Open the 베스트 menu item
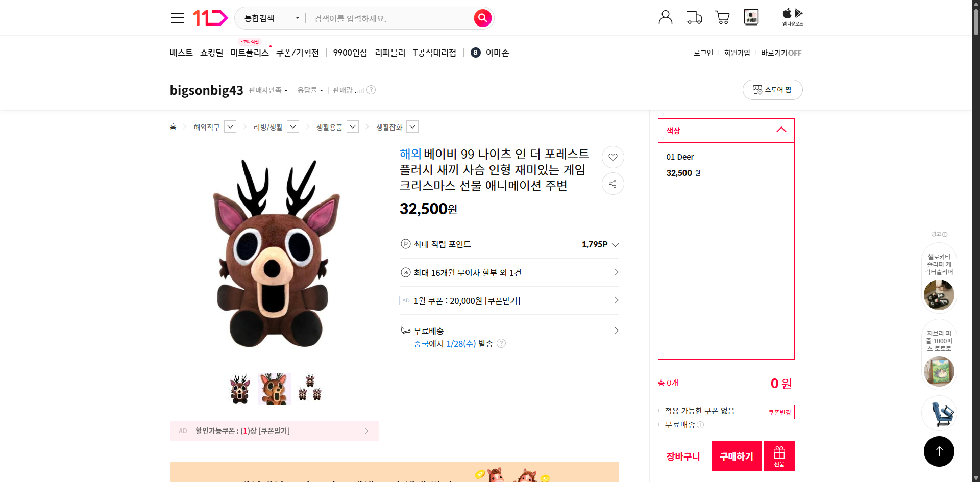This screenshot has width=980, height=482. point(181,52)
